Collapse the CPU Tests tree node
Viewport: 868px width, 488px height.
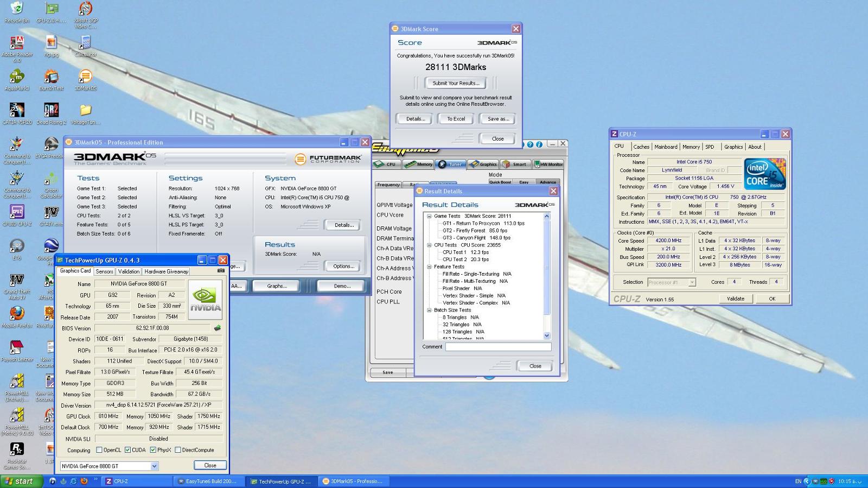click(x=429, y=245)
